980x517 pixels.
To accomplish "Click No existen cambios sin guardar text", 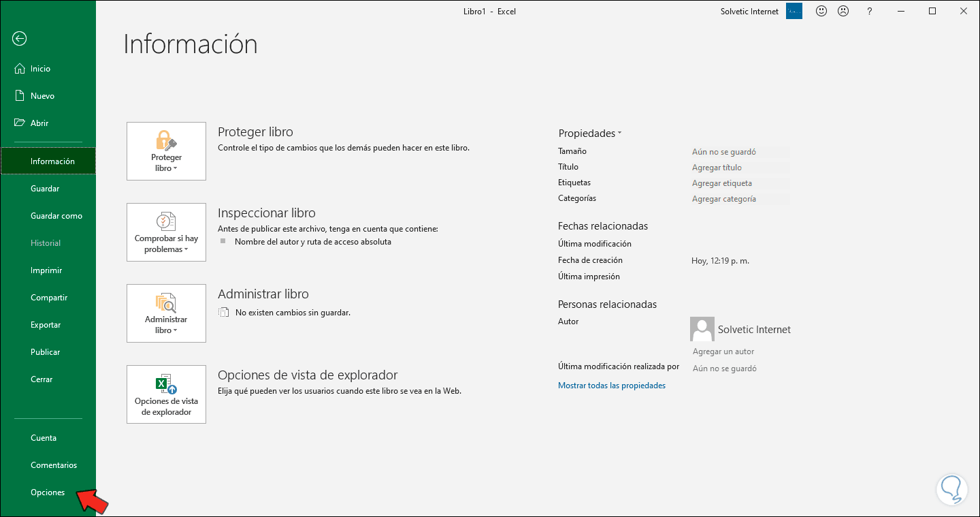I will (x=293, y=313).
